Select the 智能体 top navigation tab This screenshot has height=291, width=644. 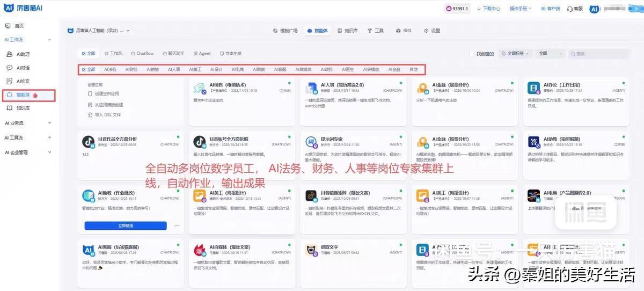(x=318, y=31)
